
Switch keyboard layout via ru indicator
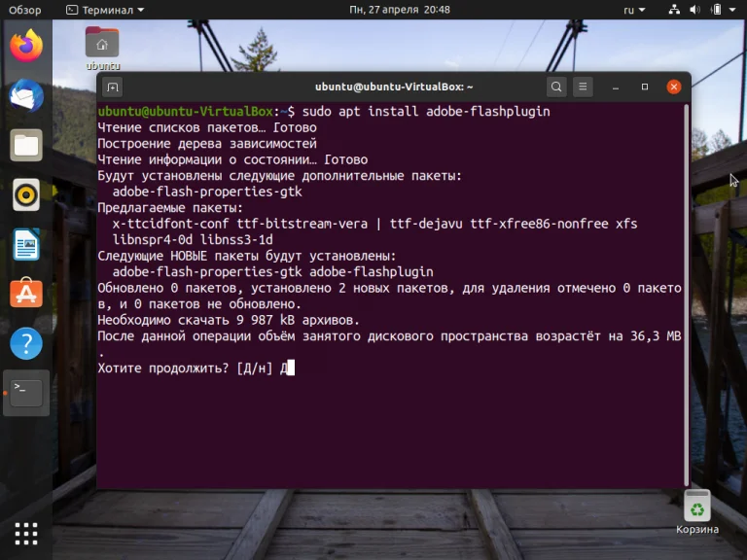pos(634,10)
